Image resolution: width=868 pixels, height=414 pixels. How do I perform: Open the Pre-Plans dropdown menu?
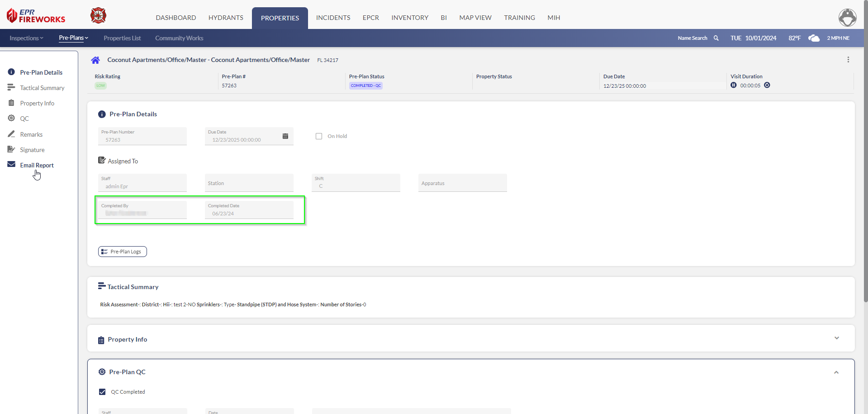73,38
